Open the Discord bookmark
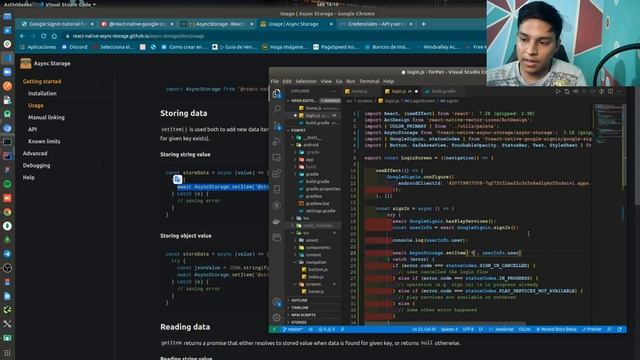640x360 pixels. 75,47
